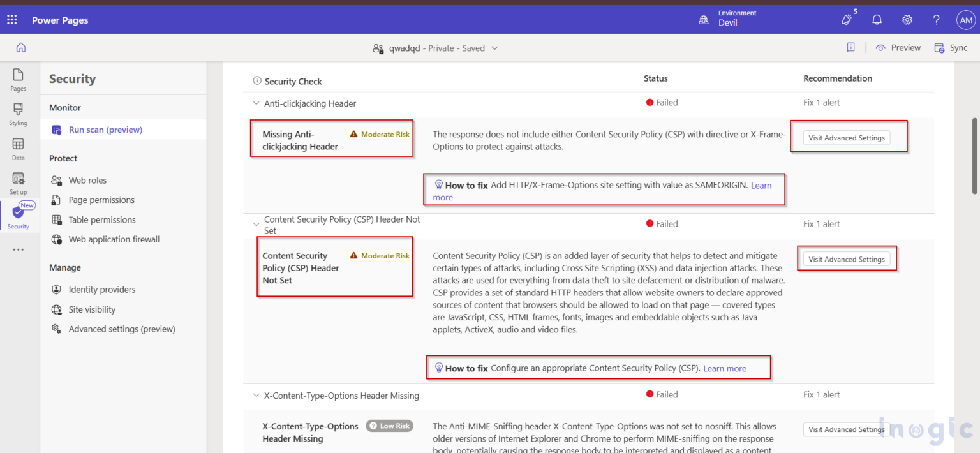Click the Low Risk badge
Viewport: 980px width, 453px height.
(390, 426)
